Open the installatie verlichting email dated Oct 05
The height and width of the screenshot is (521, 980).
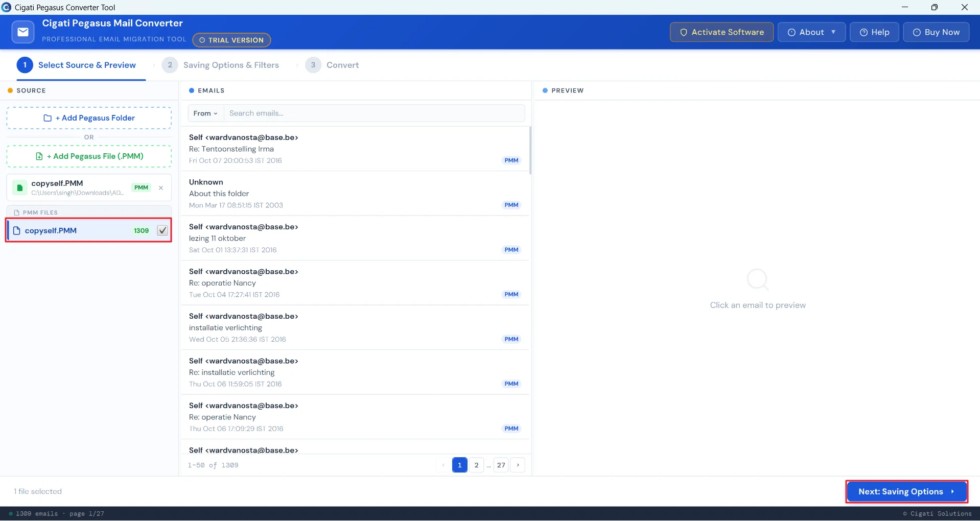coord(355,327)
